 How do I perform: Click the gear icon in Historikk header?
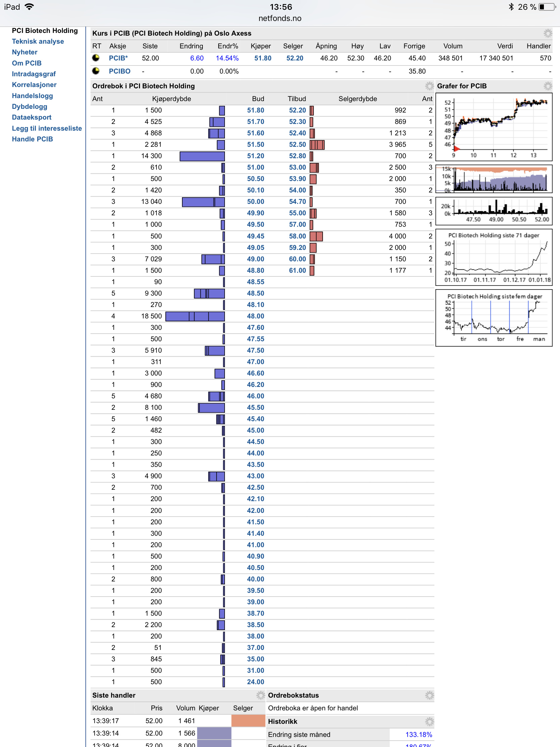click(429, 721)
